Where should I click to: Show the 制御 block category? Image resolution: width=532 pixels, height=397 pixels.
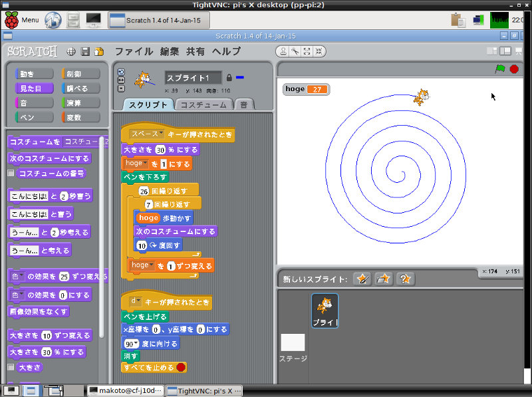81,74
